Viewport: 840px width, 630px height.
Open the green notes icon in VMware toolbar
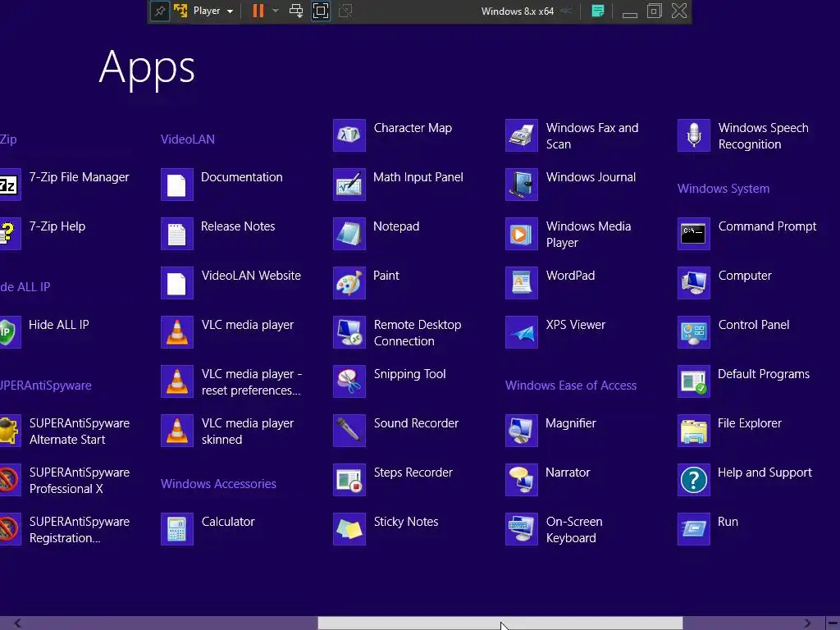pos(598,11)
